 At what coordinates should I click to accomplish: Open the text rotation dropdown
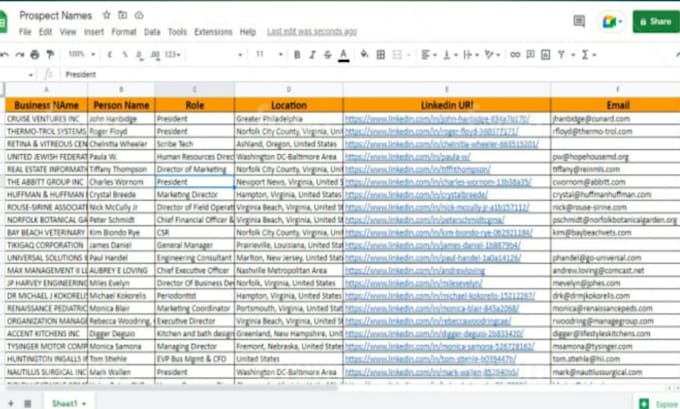492,55
